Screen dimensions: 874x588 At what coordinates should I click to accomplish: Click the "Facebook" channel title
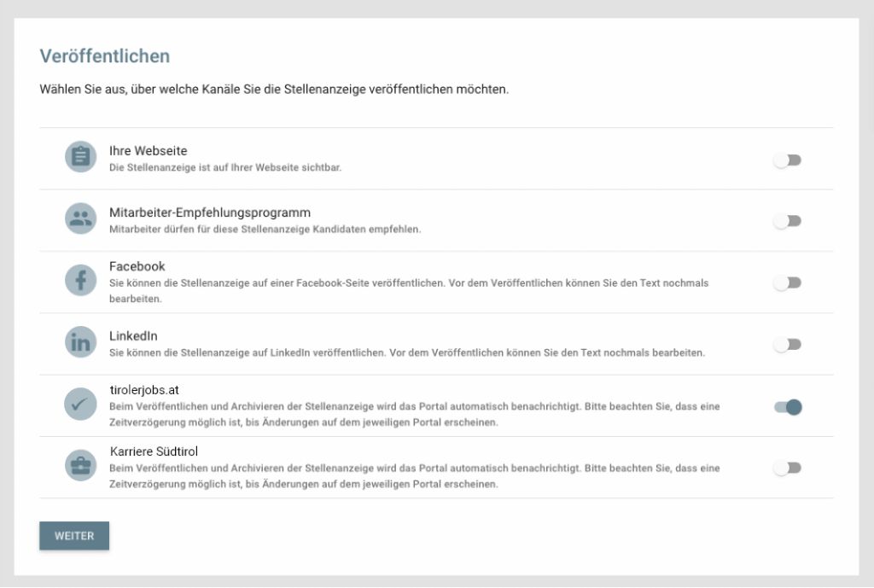137,266
